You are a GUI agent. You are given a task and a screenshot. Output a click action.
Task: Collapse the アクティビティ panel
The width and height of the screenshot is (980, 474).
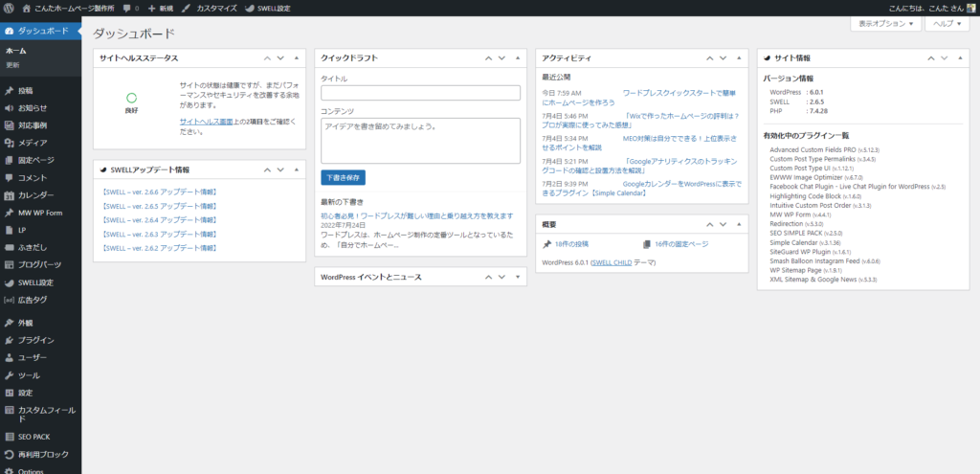click(x=739, y=58)
